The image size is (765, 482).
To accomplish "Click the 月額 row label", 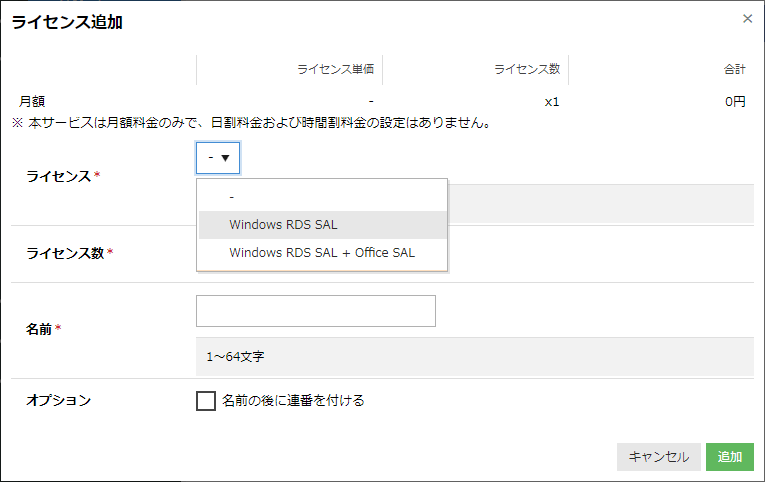I will coord(32,101).
